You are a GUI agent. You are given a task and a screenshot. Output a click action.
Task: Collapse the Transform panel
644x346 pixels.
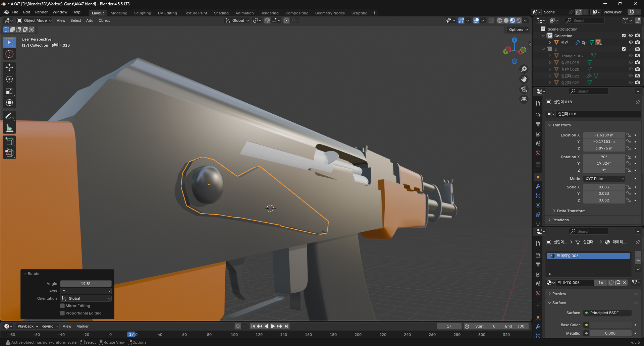click(561, 125)
